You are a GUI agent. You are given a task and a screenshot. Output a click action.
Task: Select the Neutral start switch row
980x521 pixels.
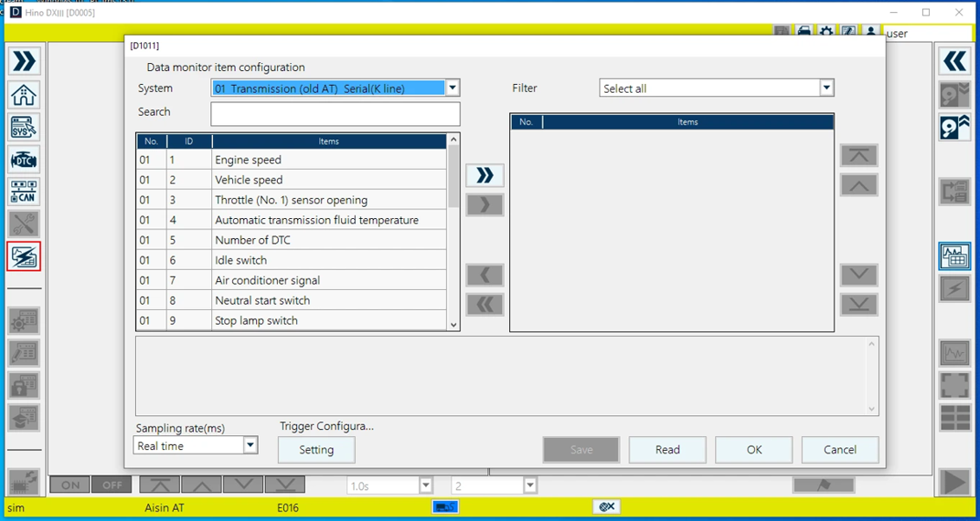pos(291,299)
